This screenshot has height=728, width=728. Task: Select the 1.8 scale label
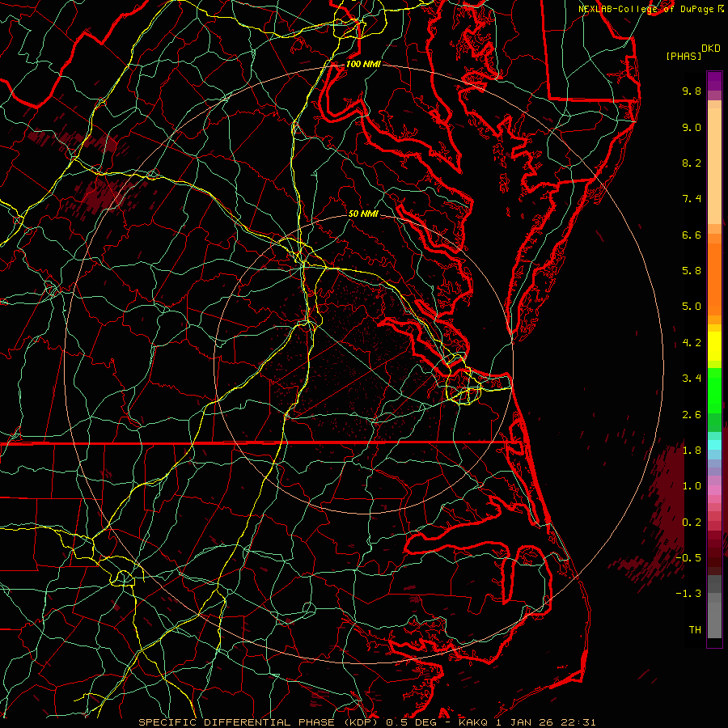point(692,451)
